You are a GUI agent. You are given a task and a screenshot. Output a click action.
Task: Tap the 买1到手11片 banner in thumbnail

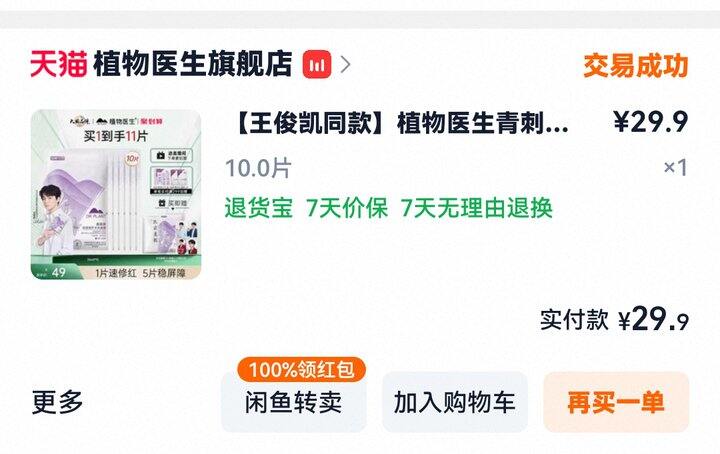(x=116, y=136)
